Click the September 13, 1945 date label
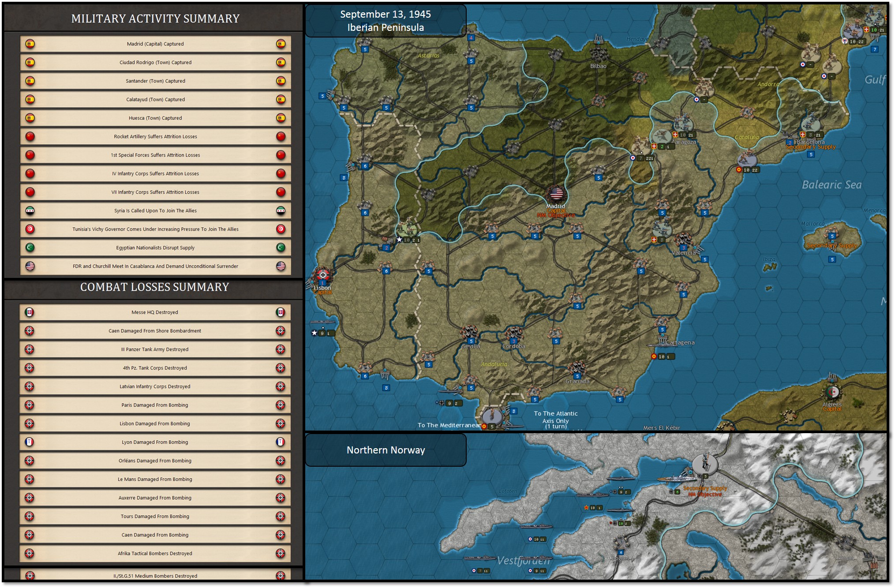The width and height of the screenshot is (895, 588). point(385,15)
